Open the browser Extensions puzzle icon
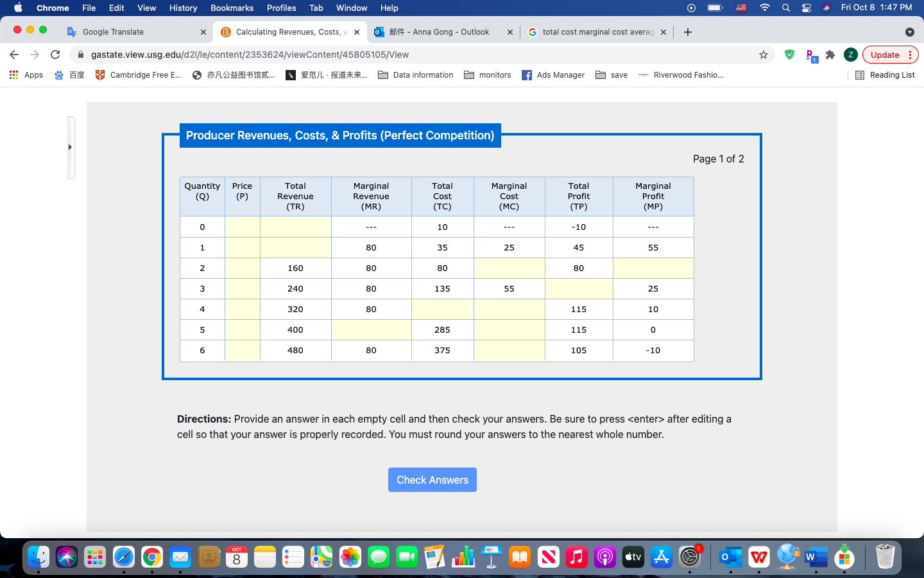 (x=830, y=55)
